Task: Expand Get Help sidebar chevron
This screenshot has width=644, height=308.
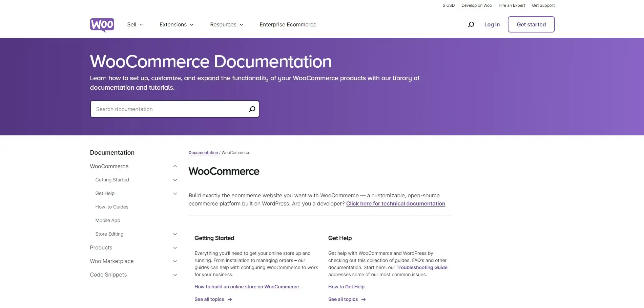Action: coord(175,193)
